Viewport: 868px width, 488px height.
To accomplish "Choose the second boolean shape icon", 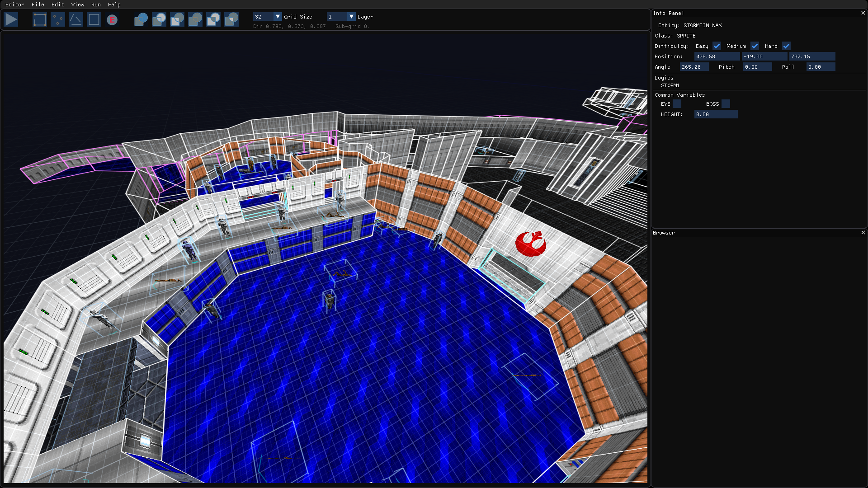I will pyautogui.click(x=159, y=19).
